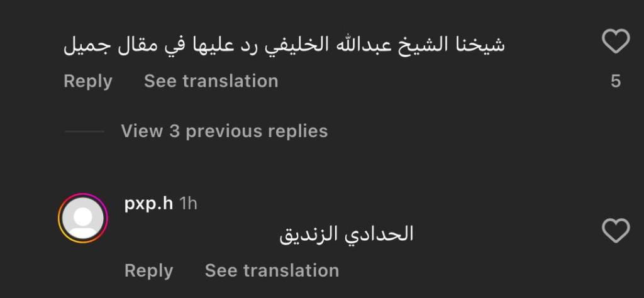Tap the heart next to pxp.h's comment
Viewport: 644px width, 298px height.
[616, 231]
